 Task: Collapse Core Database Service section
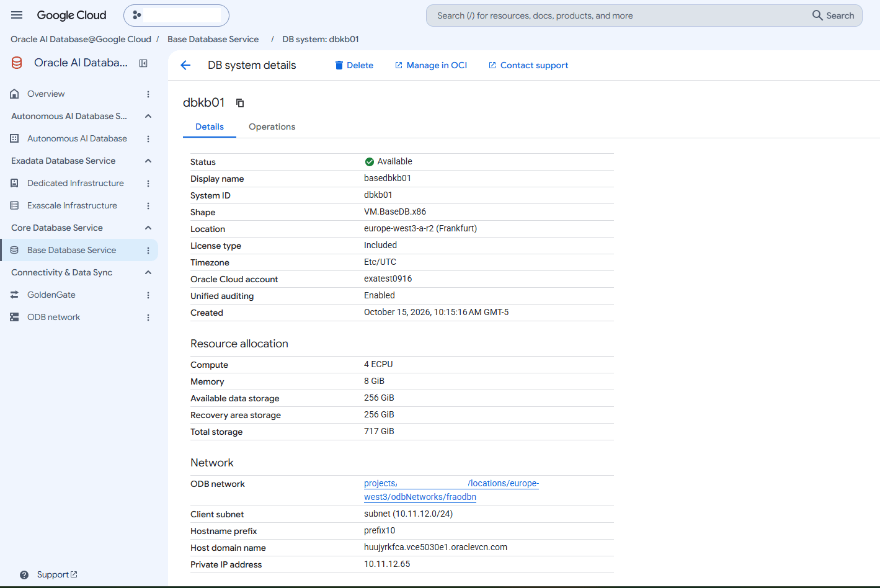tap(148, 228)
